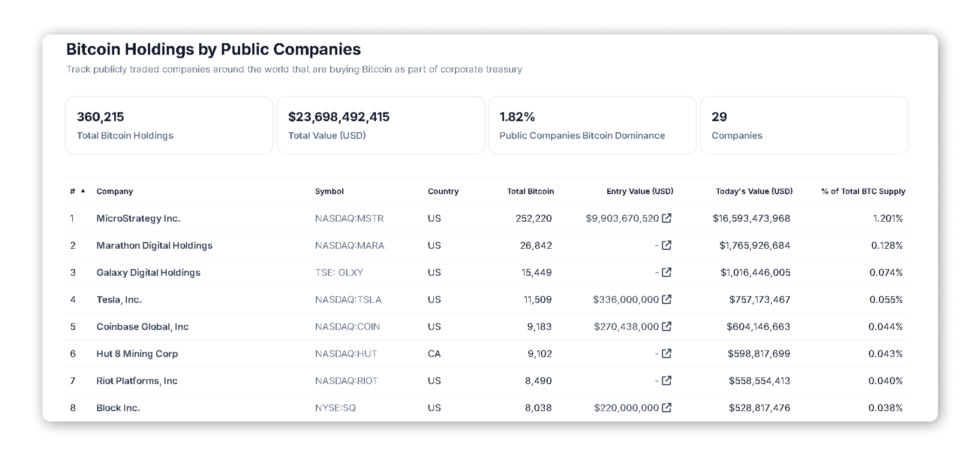Screen dimensions: 980x456
Task: Select the 252,220 total bitcoin value
Action: click(534, 218)
